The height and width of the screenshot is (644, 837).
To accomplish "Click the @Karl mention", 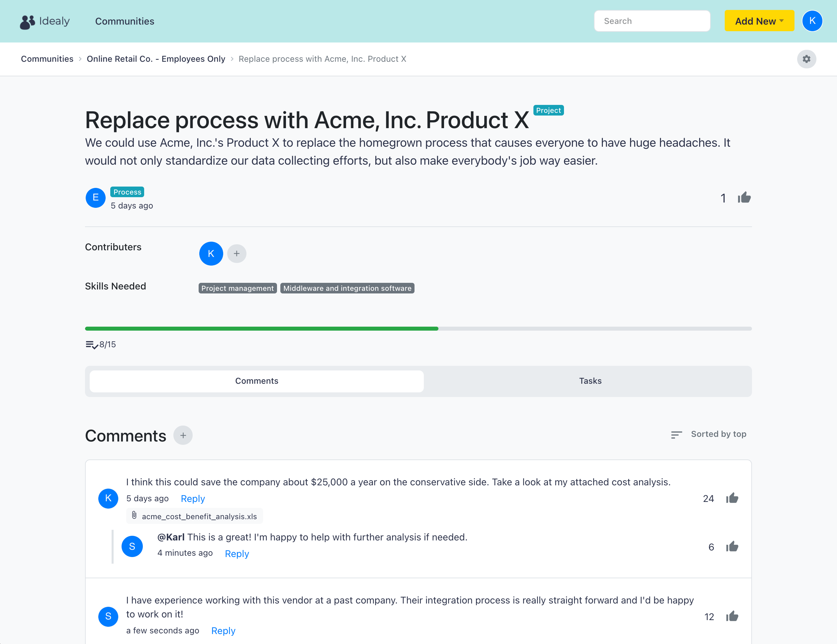I will pyautogui.click(x=171, y=537).
